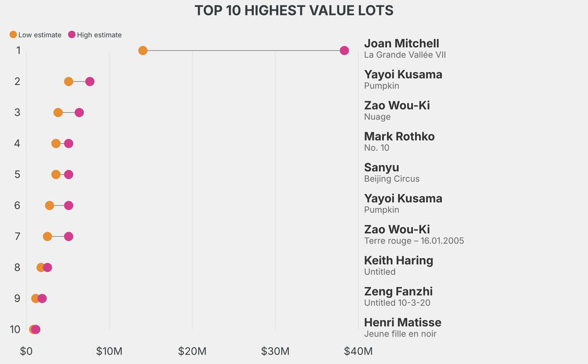588x364 pixels.
Task: Open the La Grande Vallée VII lot title
Action: coord(405,55)
